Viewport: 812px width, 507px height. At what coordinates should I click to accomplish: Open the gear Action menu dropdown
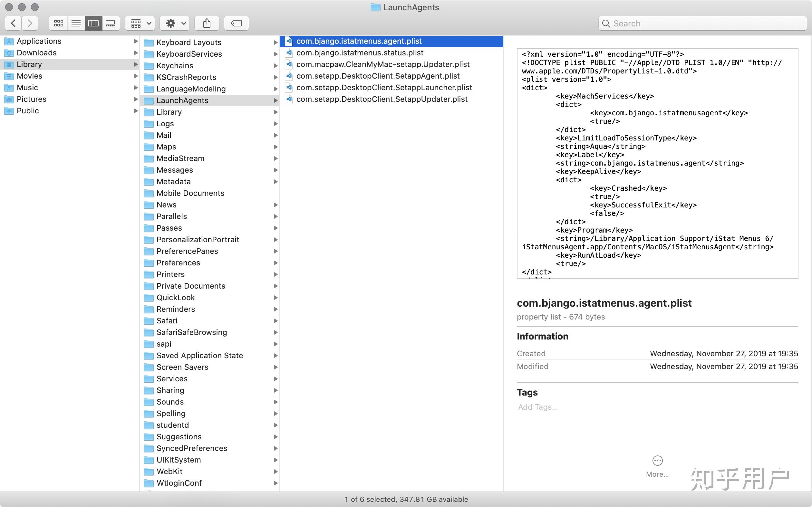coord(175,23)
